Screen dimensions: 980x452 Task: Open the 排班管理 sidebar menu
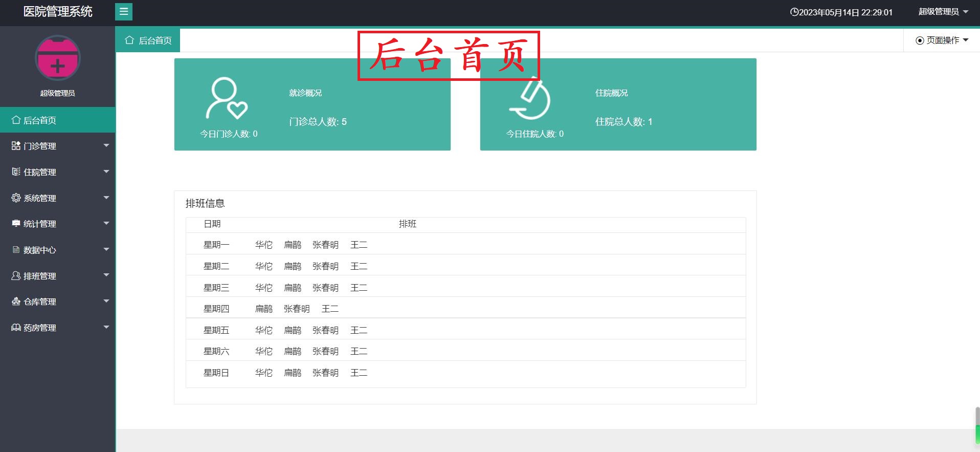point(58,275)
